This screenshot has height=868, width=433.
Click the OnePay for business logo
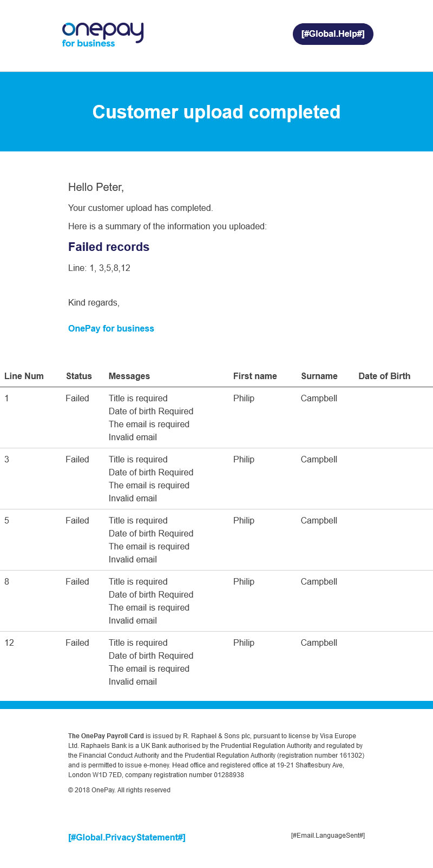[x=102, y=35]
